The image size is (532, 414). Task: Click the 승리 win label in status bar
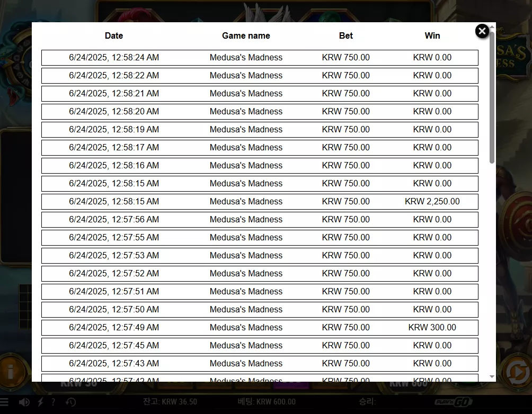pos(367,402)
